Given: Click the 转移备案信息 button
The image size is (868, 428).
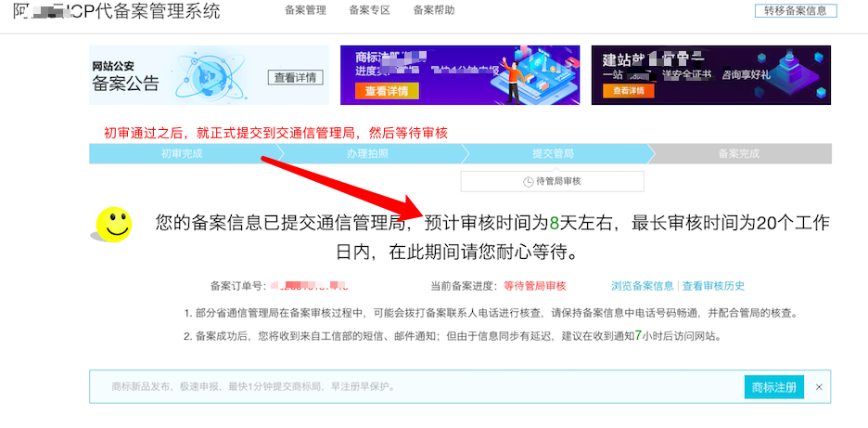Looking at the screenshot, I should tap(796, 10).
